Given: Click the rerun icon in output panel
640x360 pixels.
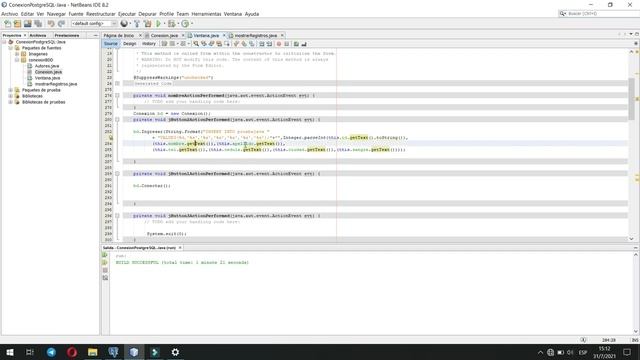Looking at the screenshot, I should (105, 255).
